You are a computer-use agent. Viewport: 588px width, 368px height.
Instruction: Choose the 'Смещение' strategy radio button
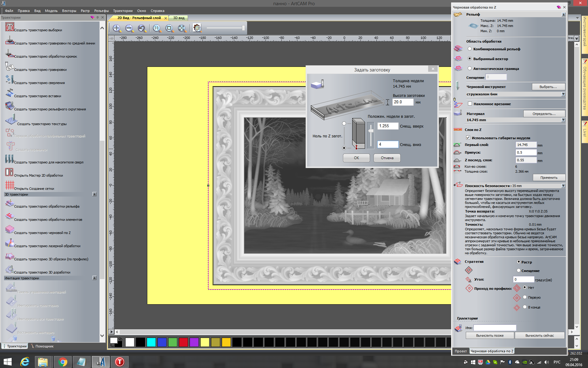coord(518,270)
